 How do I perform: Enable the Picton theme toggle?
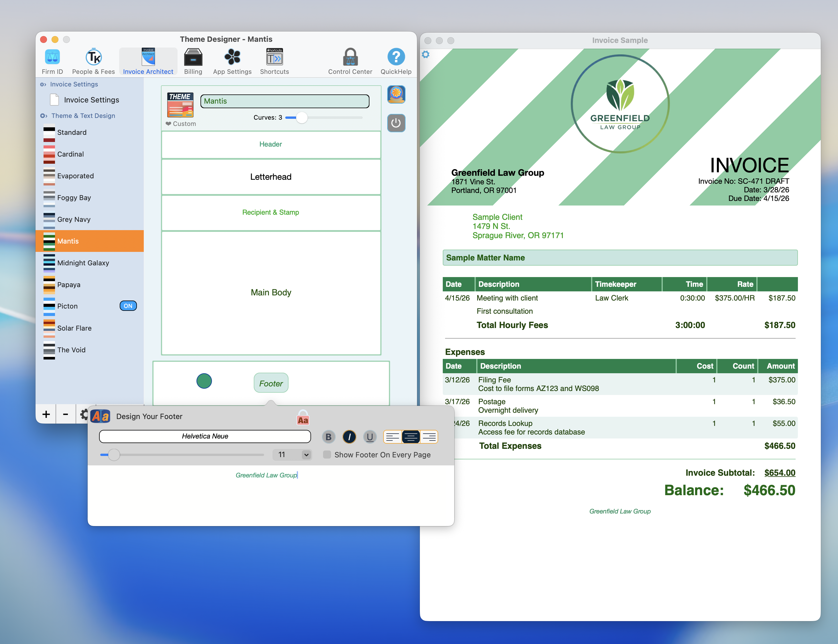pos(128,305)
